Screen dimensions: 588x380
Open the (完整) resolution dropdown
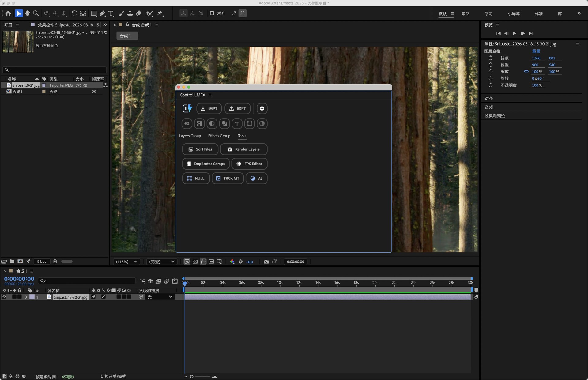pyautogui.click(x=161, y=261)
